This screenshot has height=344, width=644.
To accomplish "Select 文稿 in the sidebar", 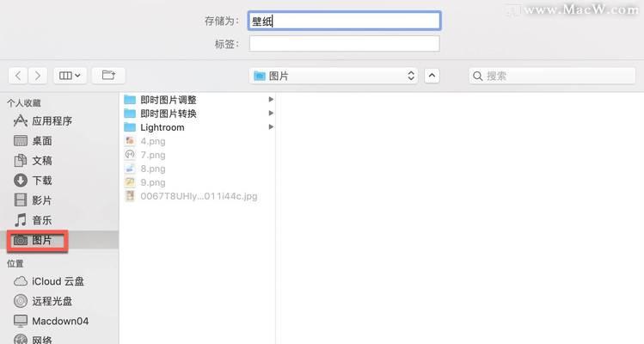I will [x=59, y=161].
